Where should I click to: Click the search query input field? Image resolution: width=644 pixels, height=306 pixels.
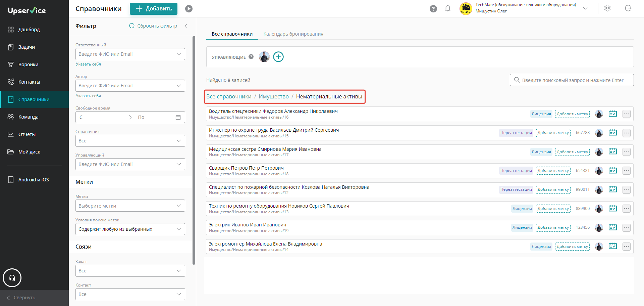point(572,80)
